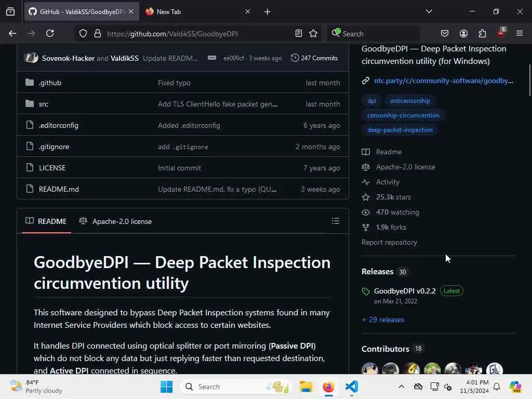Viewport: 532px width, 399px height.
Task: Open the LICENSE file
Action: pos(52,168)
